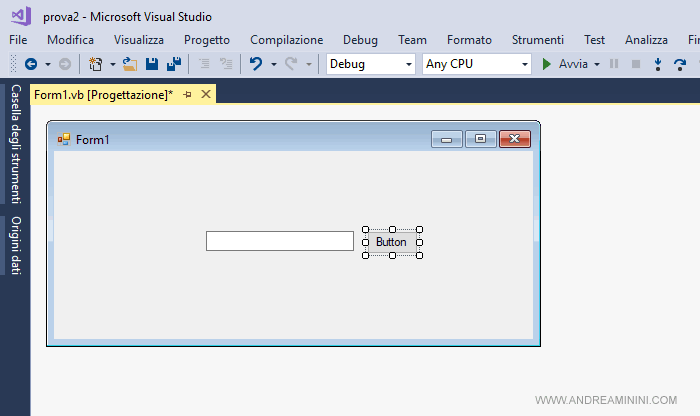This screenshot has width=700, height=416.
Task: Expand the Undo history dropdown arrow
Action: [x=274, y=64]
